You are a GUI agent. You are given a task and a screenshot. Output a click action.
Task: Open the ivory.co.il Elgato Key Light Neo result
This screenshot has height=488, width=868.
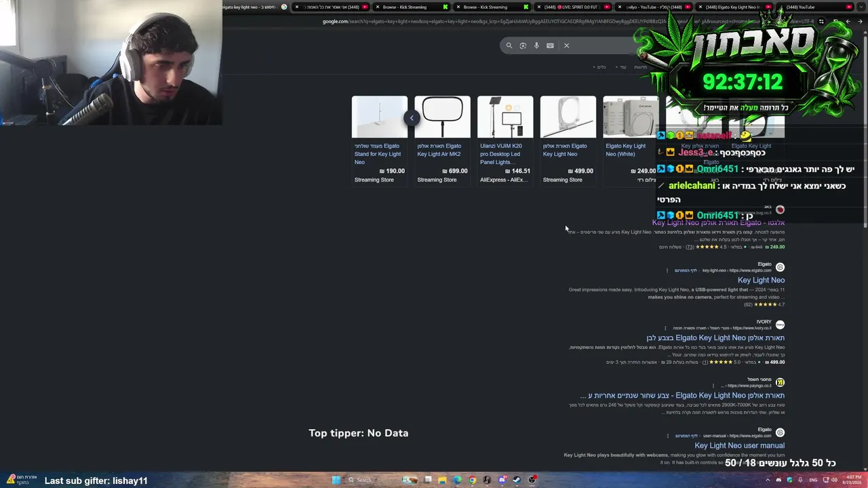coord(715,338)
